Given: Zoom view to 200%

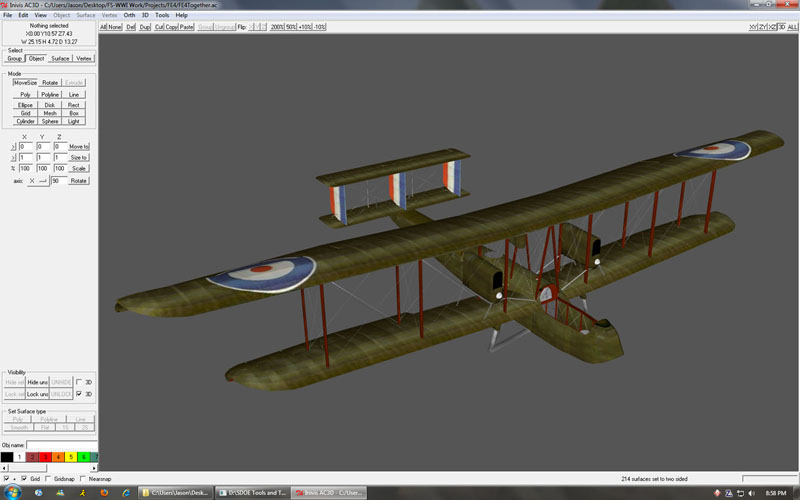Looking at the screenshot, I should click(277, 27).
